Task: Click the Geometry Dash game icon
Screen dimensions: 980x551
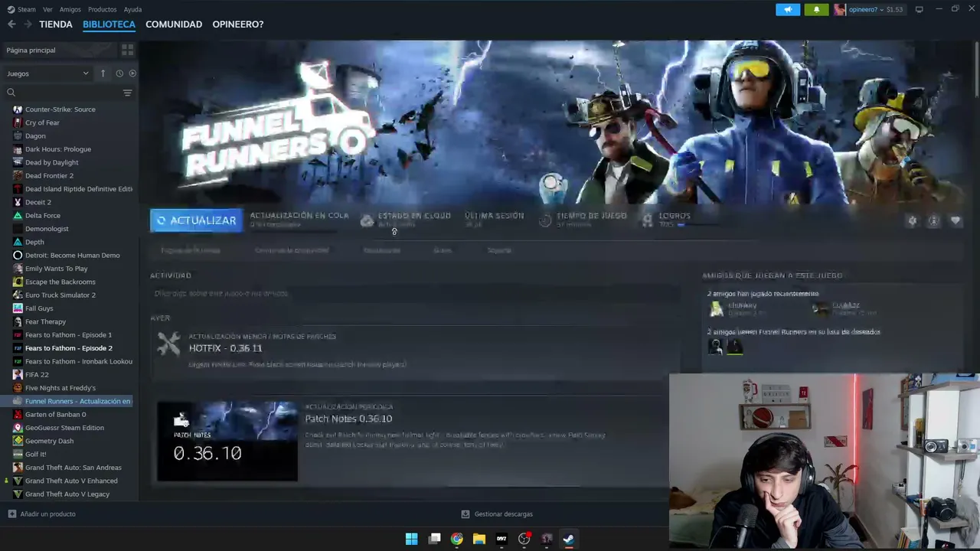Action: click(x=18, y=441)
